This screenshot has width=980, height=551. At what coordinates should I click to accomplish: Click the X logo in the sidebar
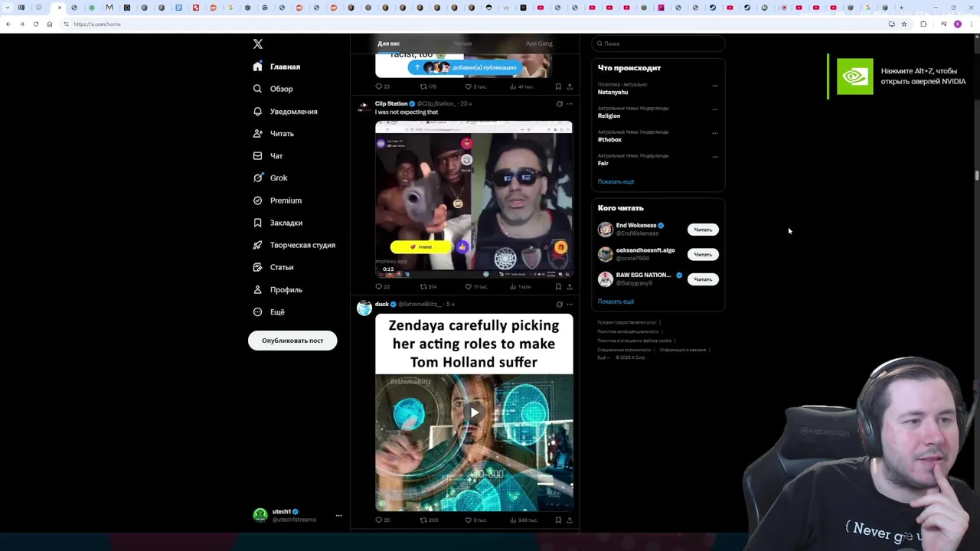point(258,44)
